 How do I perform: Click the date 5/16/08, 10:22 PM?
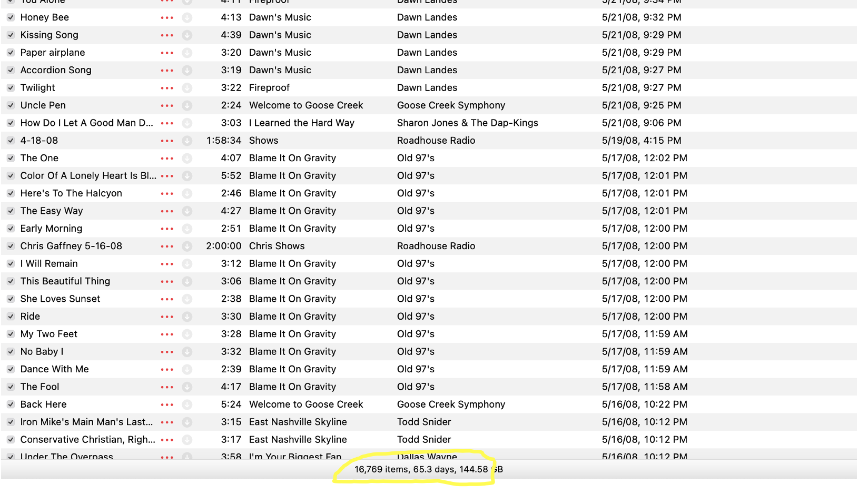pyautogui.click(x=645, y=404)
